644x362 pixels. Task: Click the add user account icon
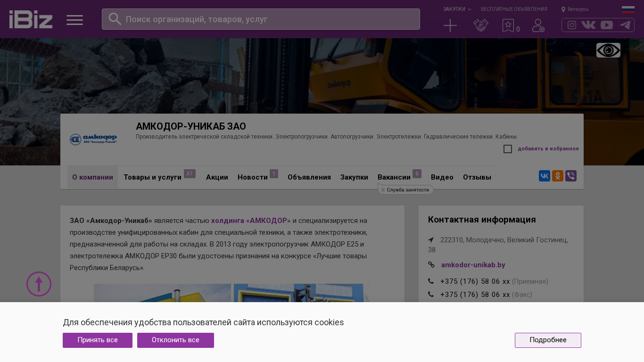pos(538,25)
